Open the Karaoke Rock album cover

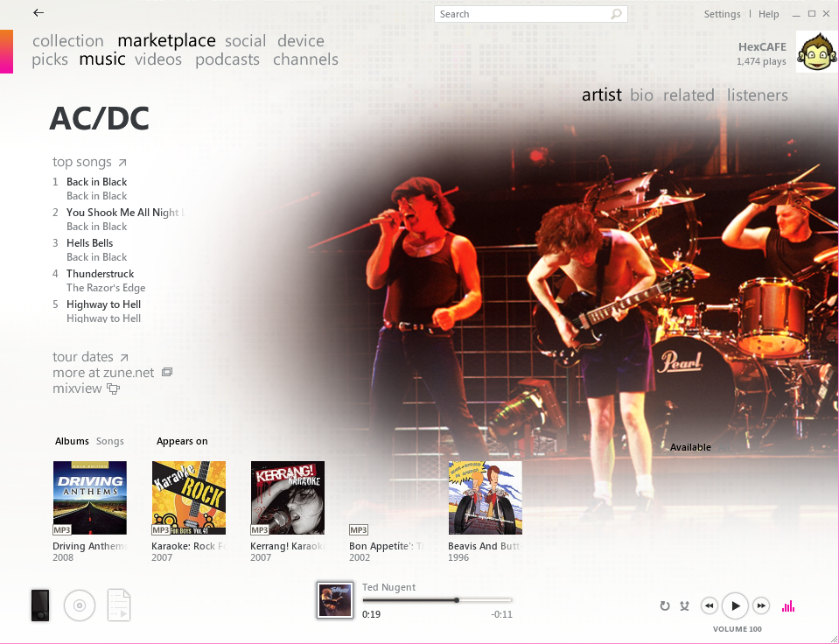click(x=189, y=498)
